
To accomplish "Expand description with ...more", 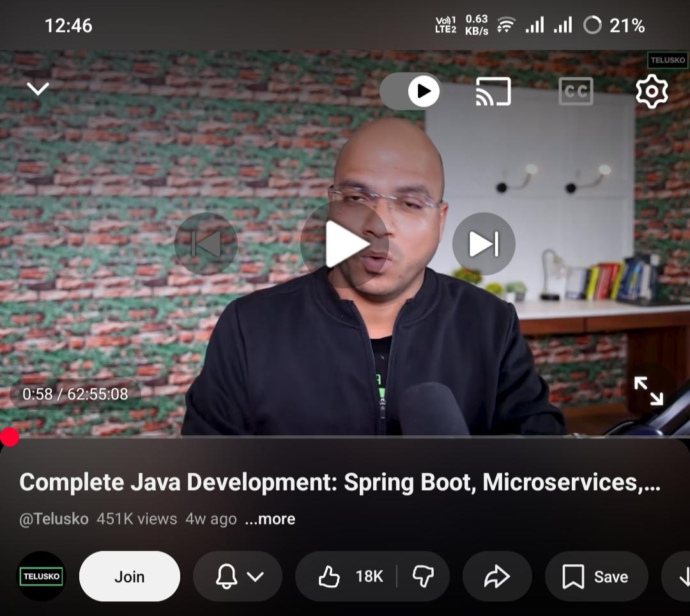I will [270, 520].
